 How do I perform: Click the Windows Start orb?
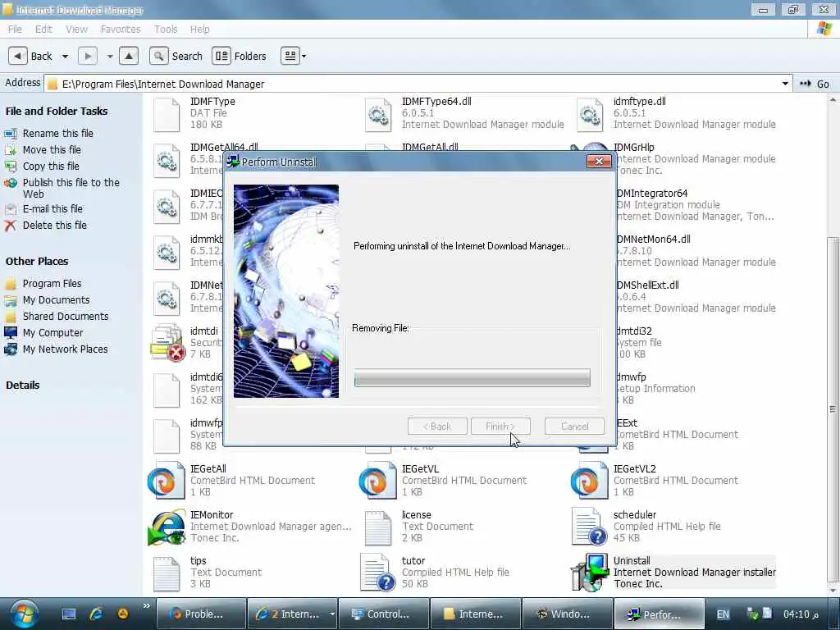23,614
